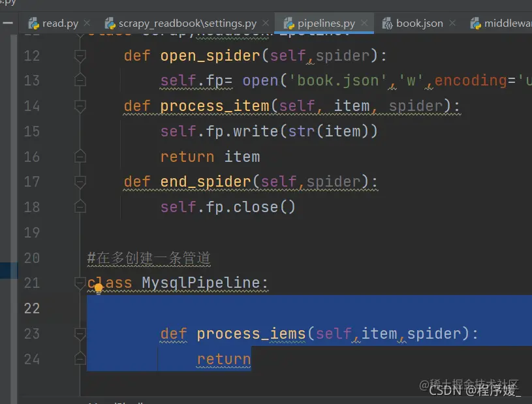Click line number 15 in the gutter
The width and height of the screenshot is (532, 404).
(x=32, y=132)
